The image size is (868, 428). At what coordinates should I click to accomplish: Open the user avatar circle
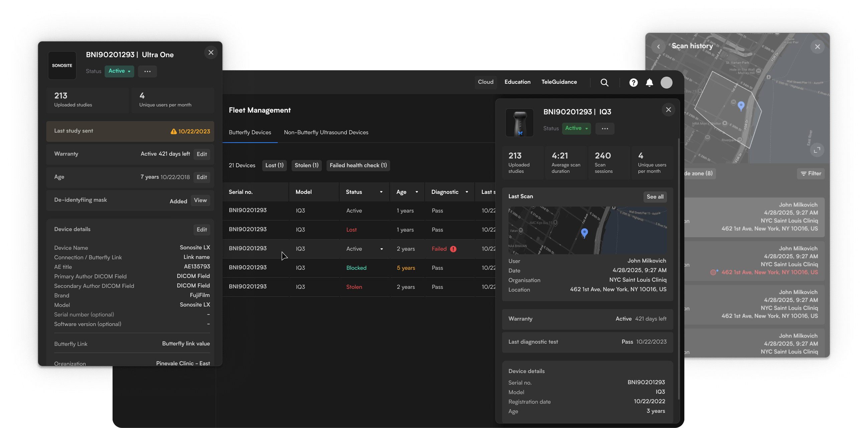(x=666, y=83)
